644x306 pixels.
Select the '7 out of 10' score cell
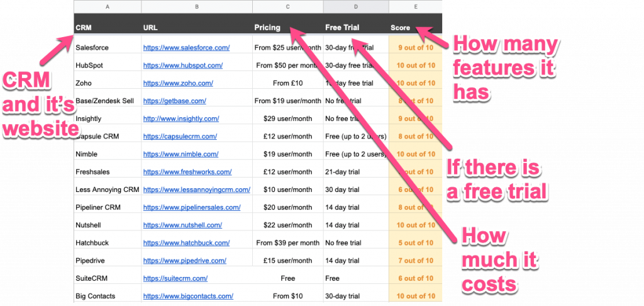coord(415,257)
